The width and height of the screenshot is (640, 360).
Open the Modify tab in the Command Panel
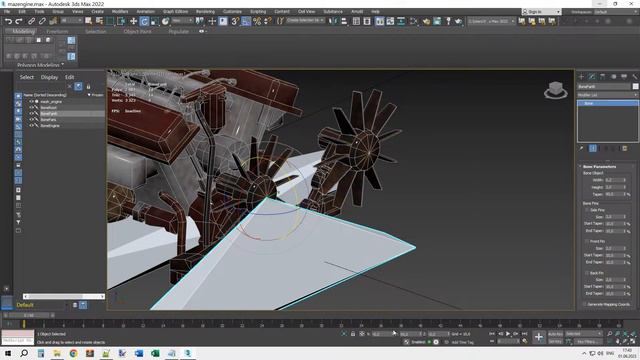(592, 76)
